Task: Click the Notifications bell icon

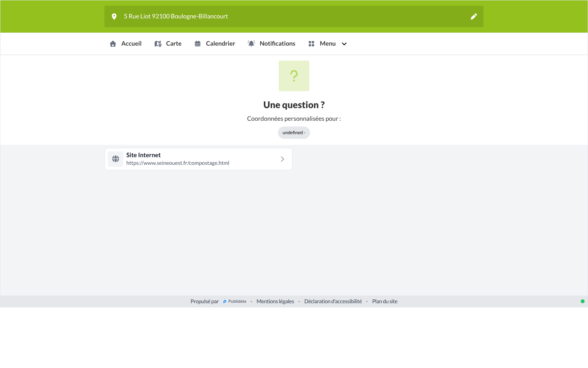Action: [x=251, y=44]
